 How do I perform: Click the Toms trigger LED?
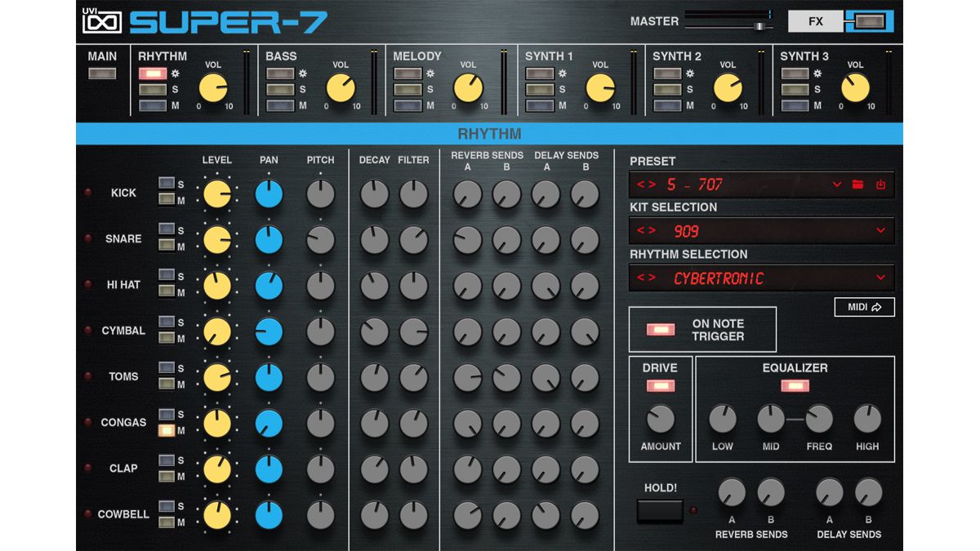coord(87,376)
